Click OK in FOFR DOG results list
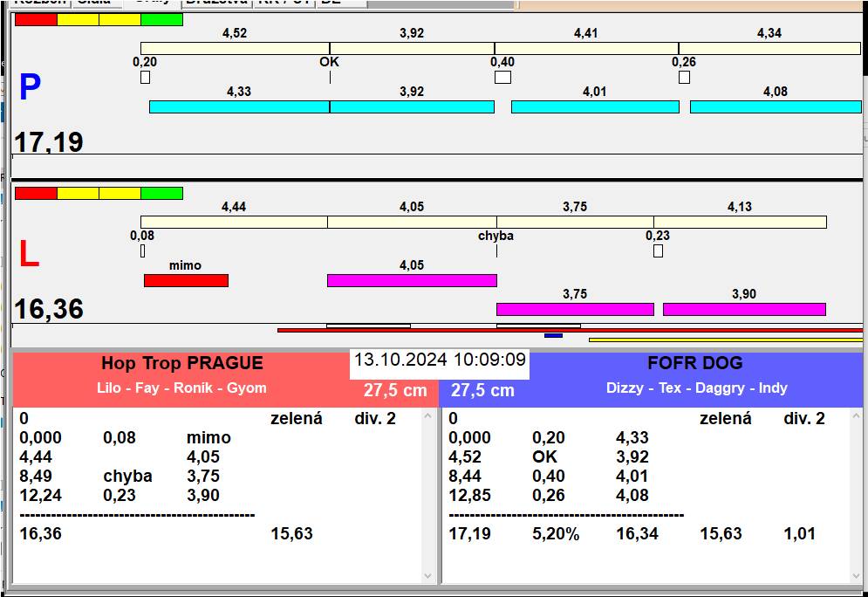Viewport: 868px width, 597px height. (544, 456)
